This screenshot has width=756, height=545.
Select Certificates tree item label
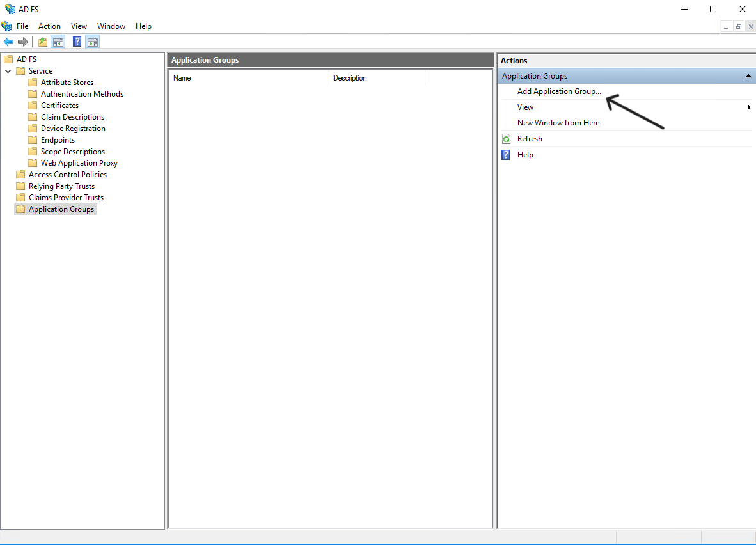tap(59, 106)
